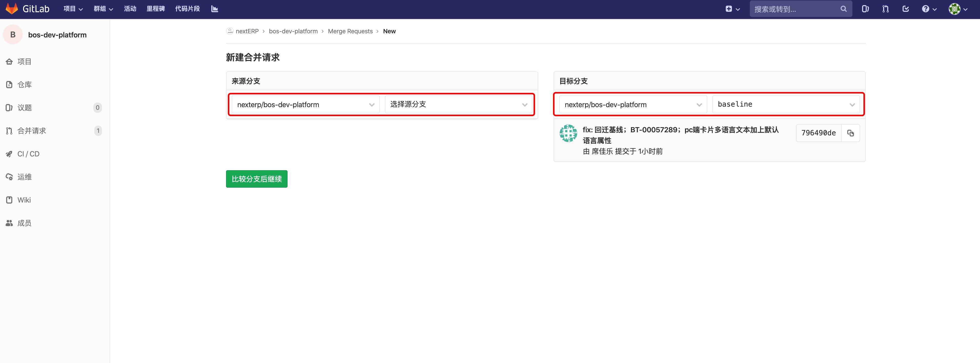Open 代码片段 in top navigation
This screenshot has width=980, height=363.
tap(187, 9)
